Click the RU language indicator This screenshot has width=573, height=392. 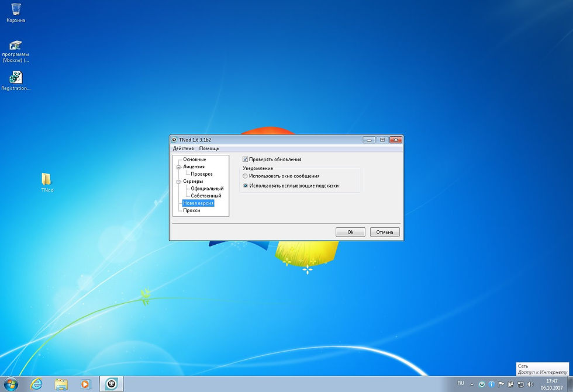461,383
